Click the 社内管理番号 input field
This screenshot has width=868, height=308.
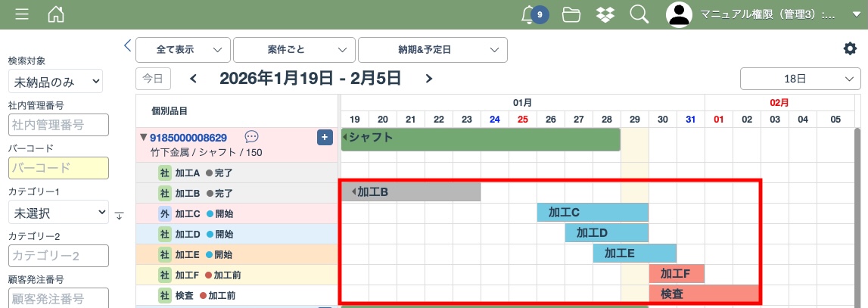point(58,125)
